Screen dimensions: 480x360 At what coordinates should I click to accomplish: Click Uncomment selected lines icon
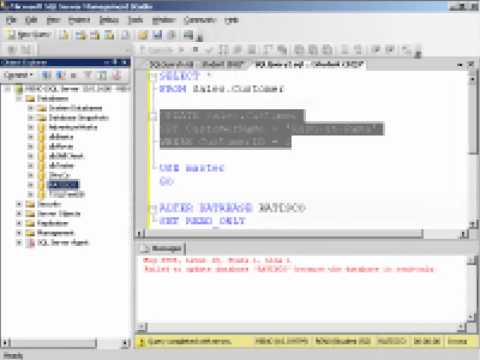[x=358, y=50]
